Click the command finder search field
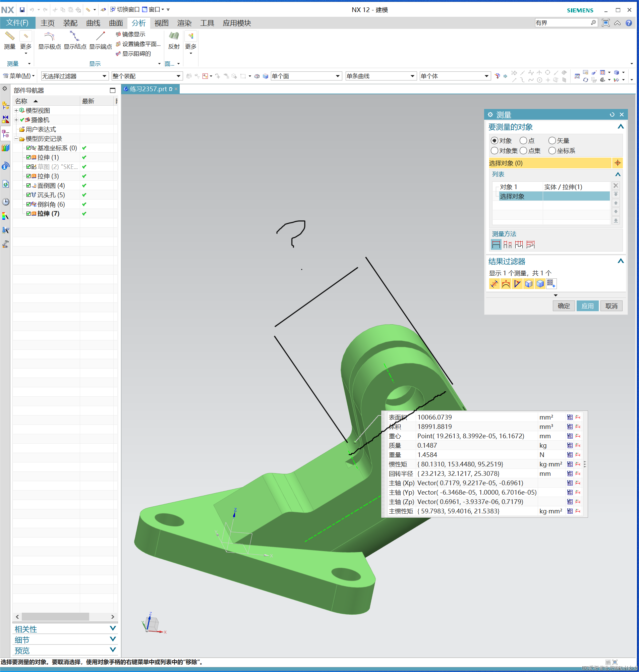The width and height of the screenshot is (639, 672). 562,23
